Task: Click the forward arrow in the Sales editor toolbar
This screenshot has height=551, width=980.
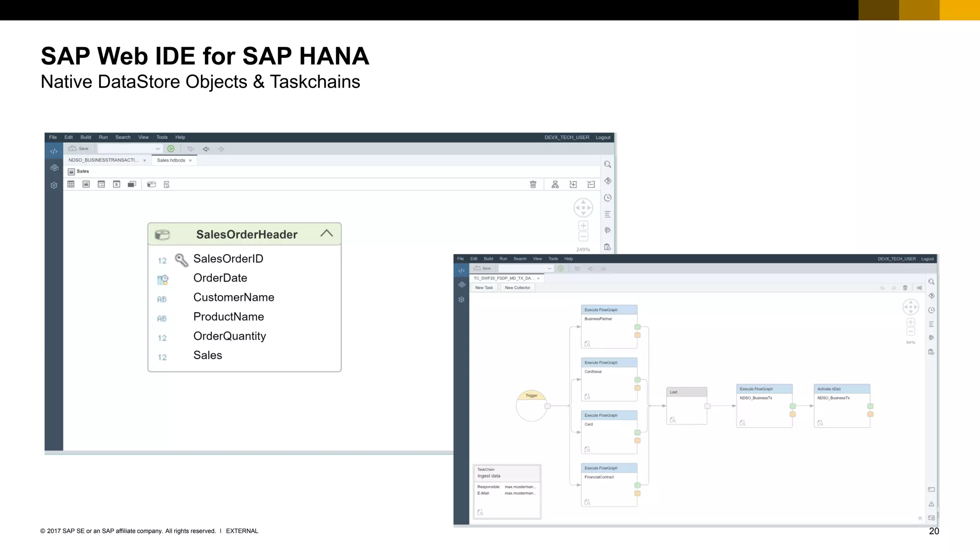Action: click(x=221, y=149)
